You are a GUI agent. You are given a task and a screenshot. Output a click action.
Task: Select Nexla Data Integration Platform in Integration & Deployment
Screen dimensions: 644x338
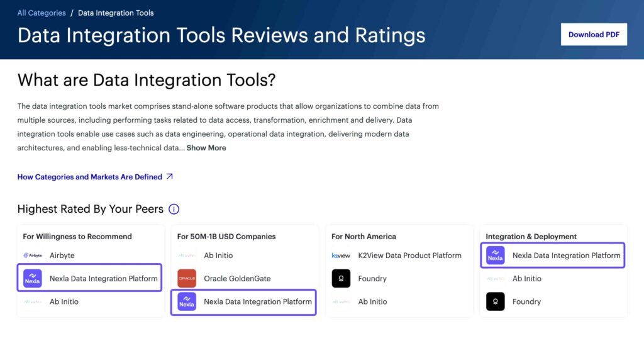tap(552, 256)
